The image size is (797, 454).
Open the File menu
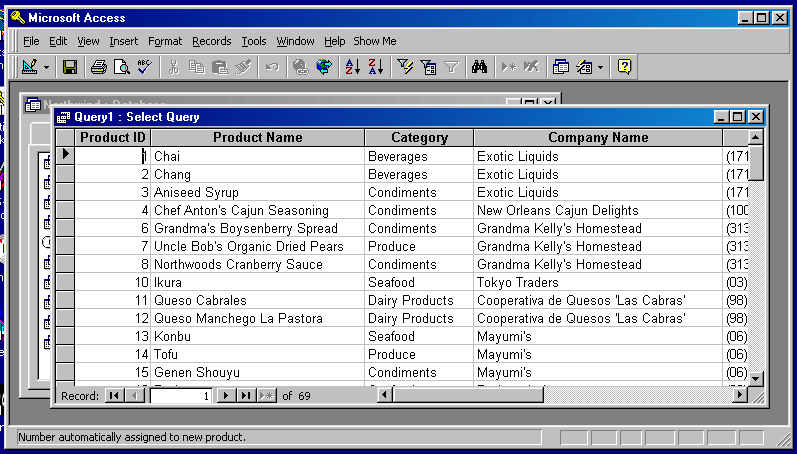pyautogui.click(x=31, y=41)
